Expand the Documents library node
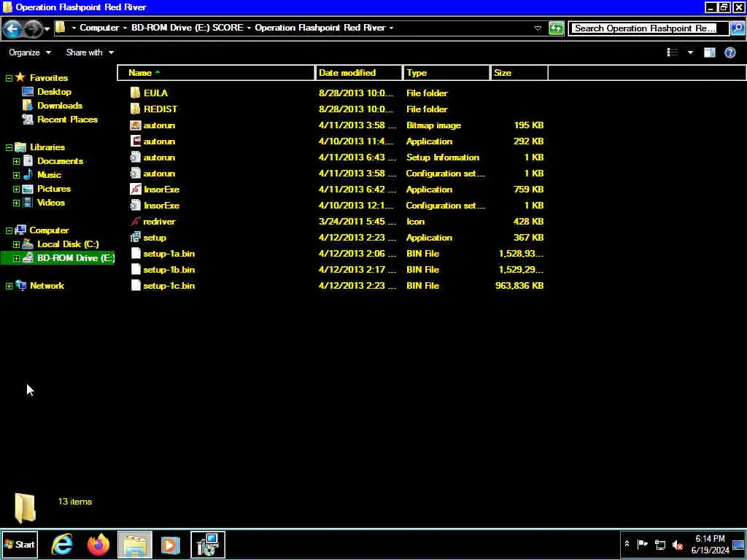Image resolution: width=747 pixels, height=560 pixels. [16, 161]
